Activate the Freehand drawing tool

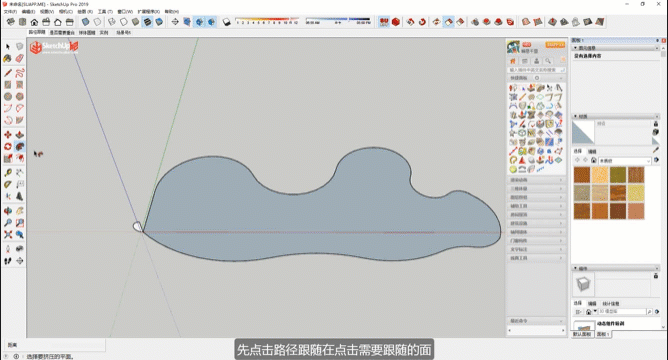pyautogui.click(x=20, y=73)
